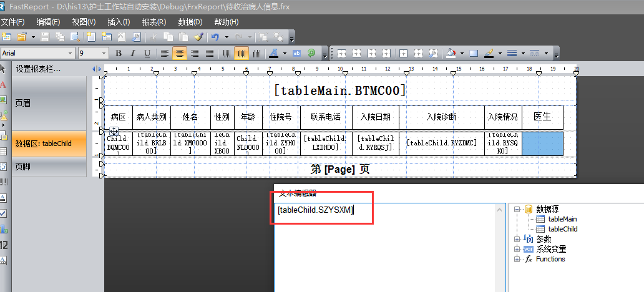Viewport: 644px width, 292px height.
Task: Set text alignment to right
Action: (195, 53)
